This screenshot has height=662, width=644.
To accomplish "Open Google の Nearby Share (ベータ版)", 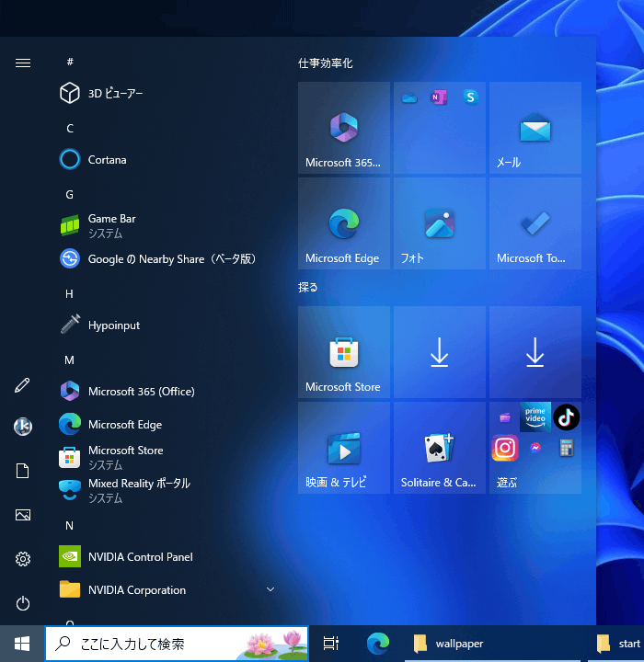I will click(x=166, y=258).
